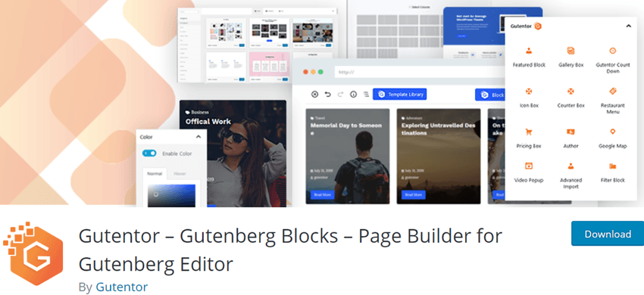Select the Author block icon
The width and height of the screenshot is (644, 295).
click(x=571, y=132)
